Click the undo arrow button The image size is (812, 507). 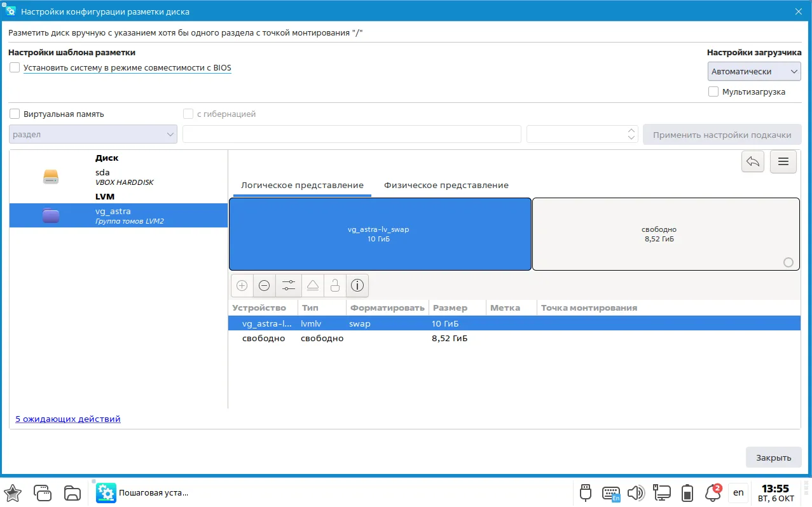(753, 162)
